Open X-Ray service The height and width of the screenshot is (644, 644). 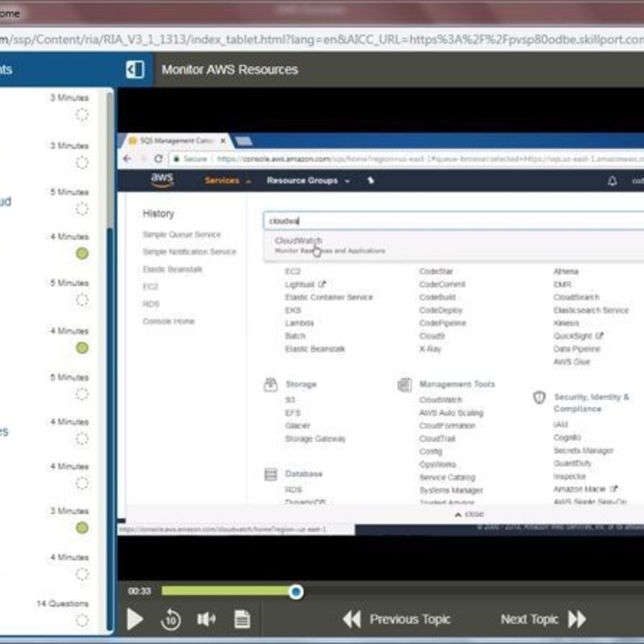(430, 349)
